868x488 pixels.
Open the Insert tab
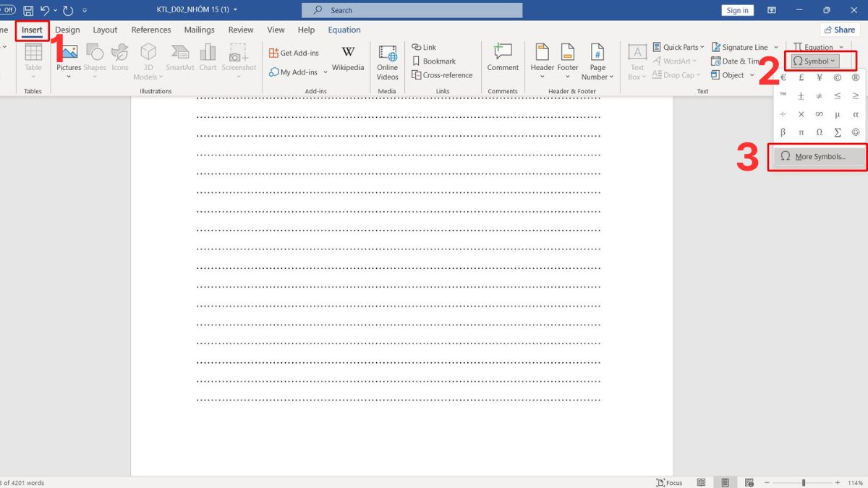(32, 30)
